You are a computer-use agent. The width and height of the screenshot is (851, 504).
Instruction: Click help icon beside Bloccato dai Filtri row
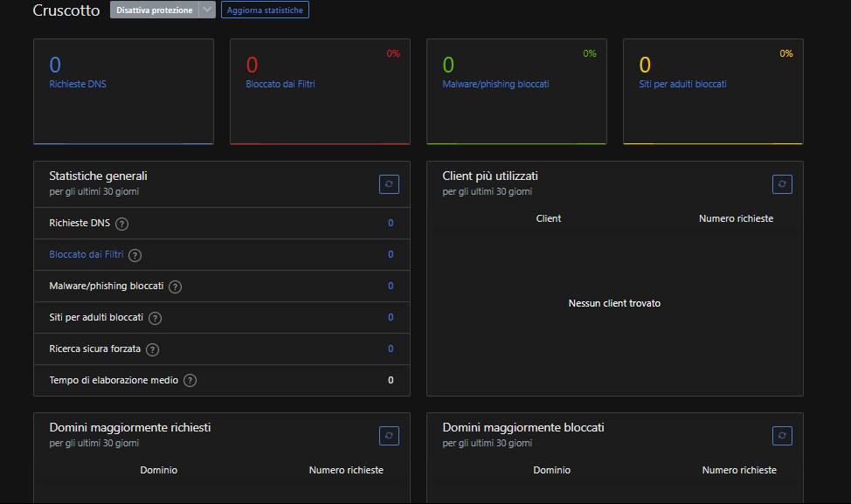point(135,255)
